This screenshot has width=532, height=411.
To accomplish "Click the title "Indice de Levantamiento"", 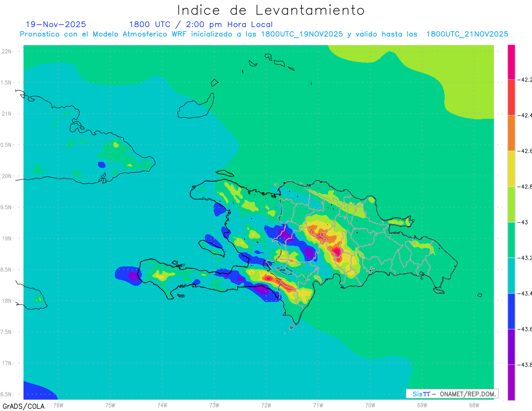I will [271, 10].
